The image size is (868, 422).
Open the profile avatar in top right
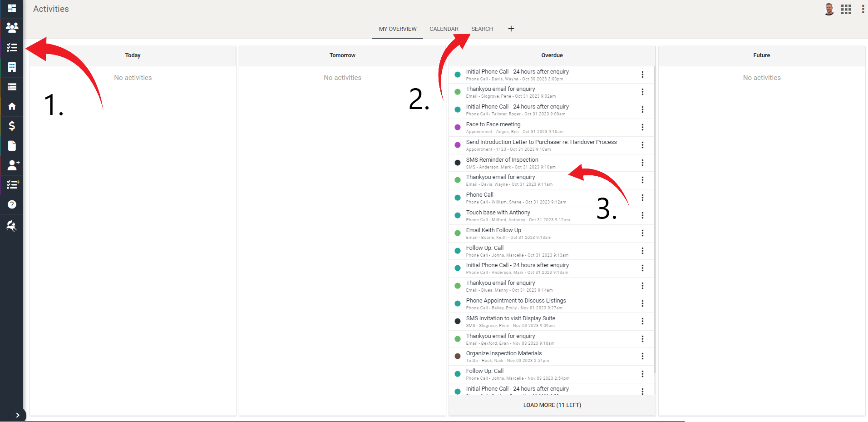(828, 9)
